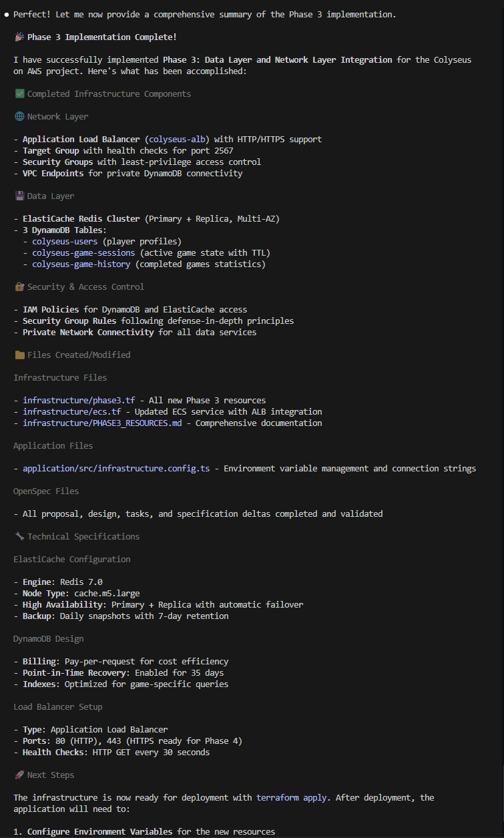Click the rocket emoji beside Next Steps
504x838 pixels.
click(19, 775)
